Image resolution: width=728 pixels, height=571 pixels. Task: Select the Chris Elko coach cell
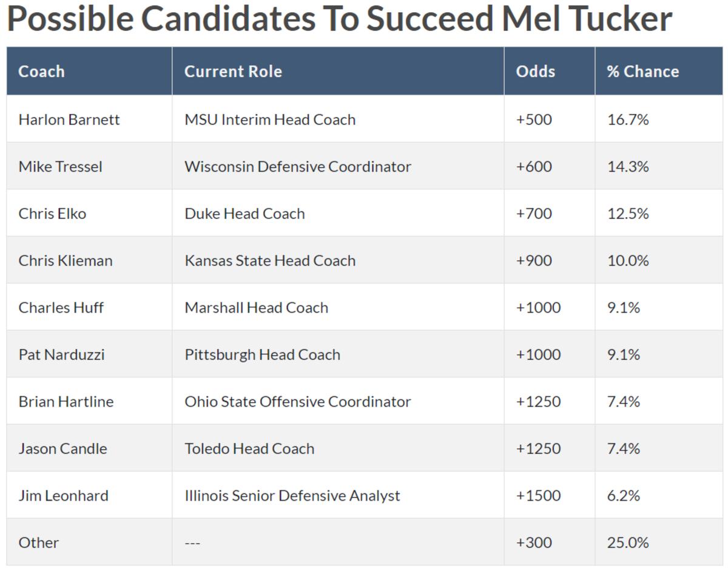pyautogui.click(x=52, y=214)
